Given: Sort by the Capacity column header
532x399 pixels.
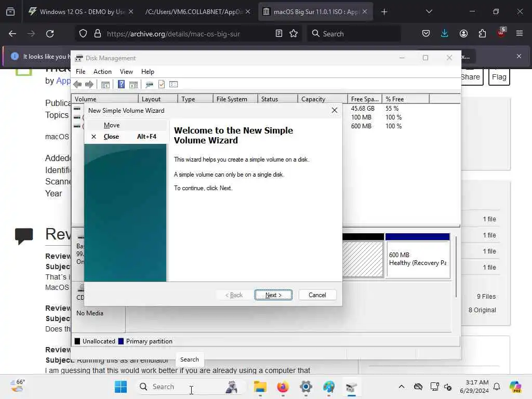Looking at the screenshot, I should click(323, 99).
